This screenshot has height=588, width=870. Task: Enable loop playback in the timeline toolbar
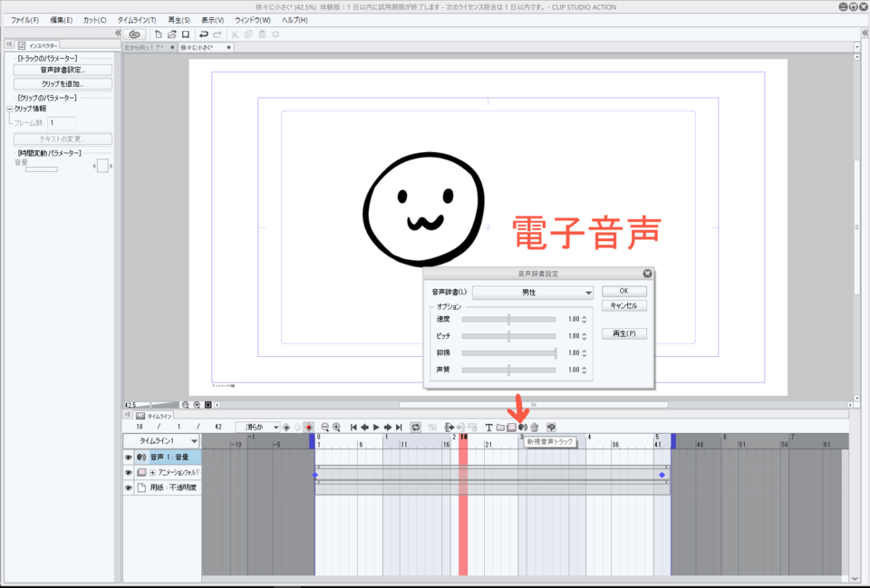coord(415,424)
